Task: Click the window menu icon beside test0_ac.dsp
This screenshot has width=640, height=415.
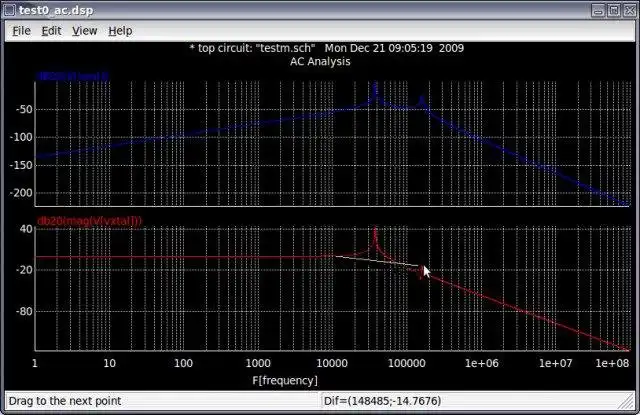Action: tap(9, 10)
